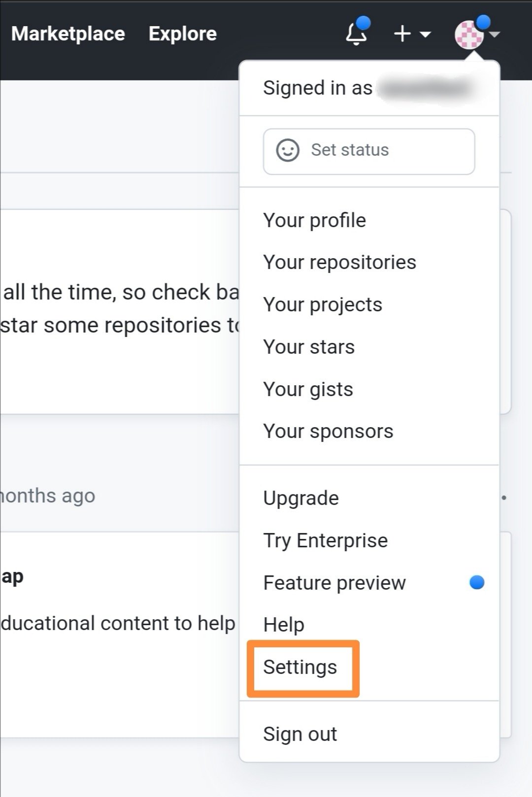Select the Settings menu entry

pyautogui.click(x=301, y=668)
